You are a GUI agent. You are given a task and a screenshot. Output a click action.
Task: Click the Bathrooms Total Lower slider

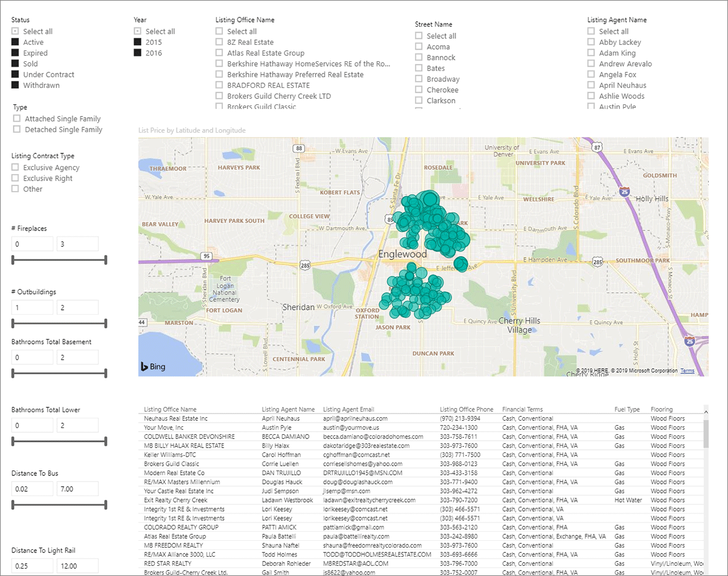(59, 441)
